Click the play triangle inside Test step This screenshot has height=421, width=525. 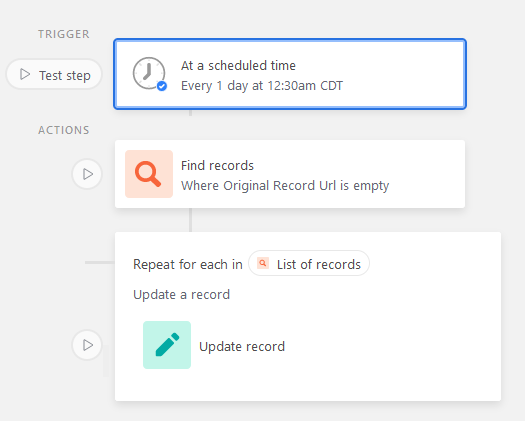point(25,74)
